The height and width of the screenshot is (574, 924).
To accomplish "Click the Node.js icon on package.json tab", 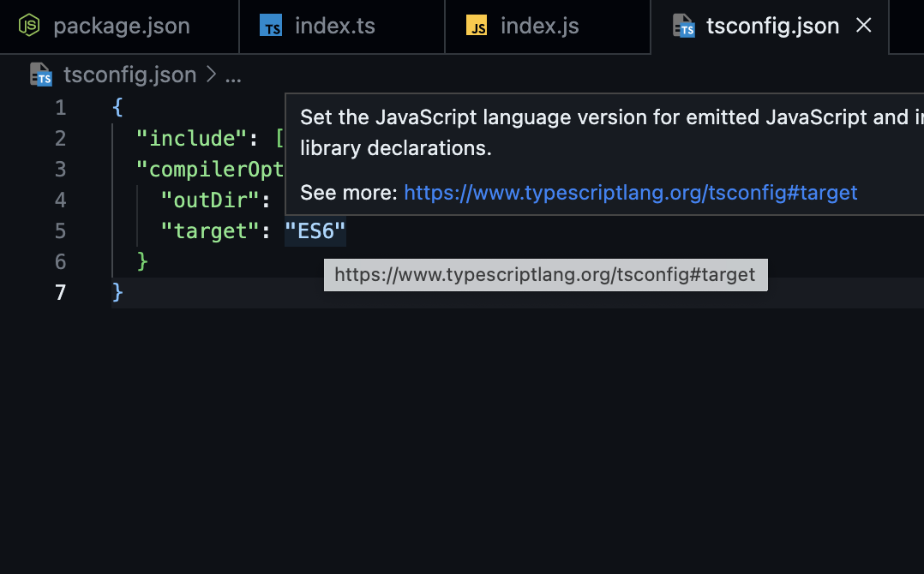I will [29, 26].
